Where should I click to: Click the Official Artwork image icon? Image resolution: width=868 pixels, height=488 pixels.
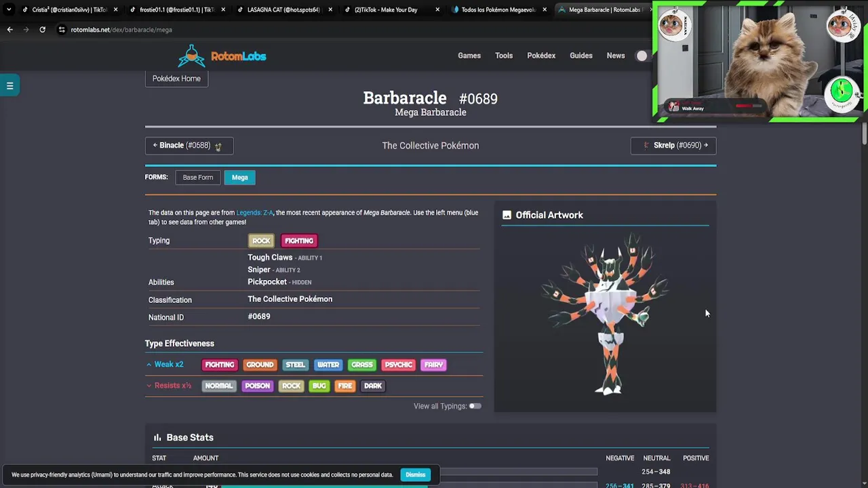507,215
